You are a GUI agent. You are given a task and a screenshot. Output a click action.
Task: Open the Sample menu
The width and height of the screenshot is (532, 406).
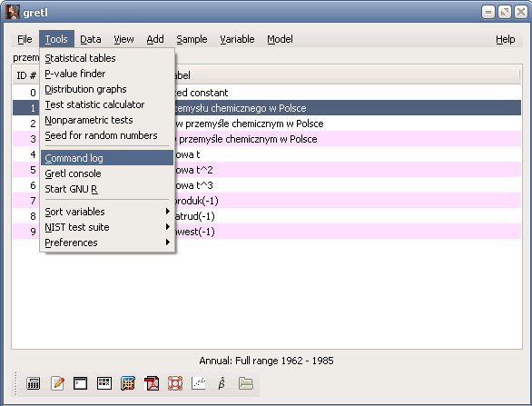pyautogui.click(x=192, y=39)
